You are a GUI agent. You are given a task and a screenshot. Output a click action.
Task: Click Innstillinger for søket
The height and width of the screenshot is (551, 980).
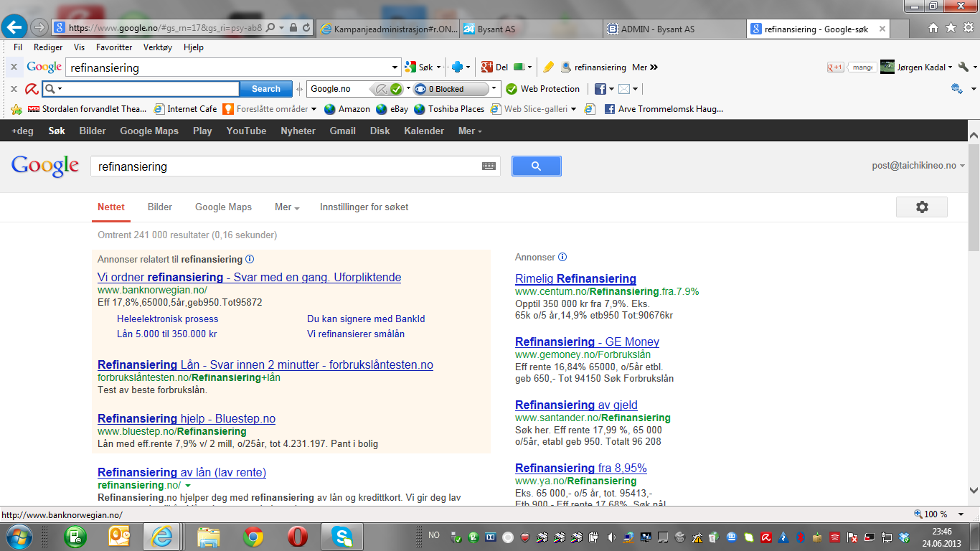coord(364,207)
